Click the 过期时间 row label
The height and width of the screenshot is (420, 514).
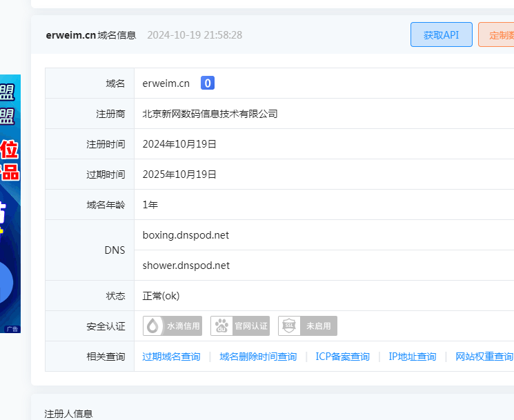pyautogui.click(x=106, y=174)
